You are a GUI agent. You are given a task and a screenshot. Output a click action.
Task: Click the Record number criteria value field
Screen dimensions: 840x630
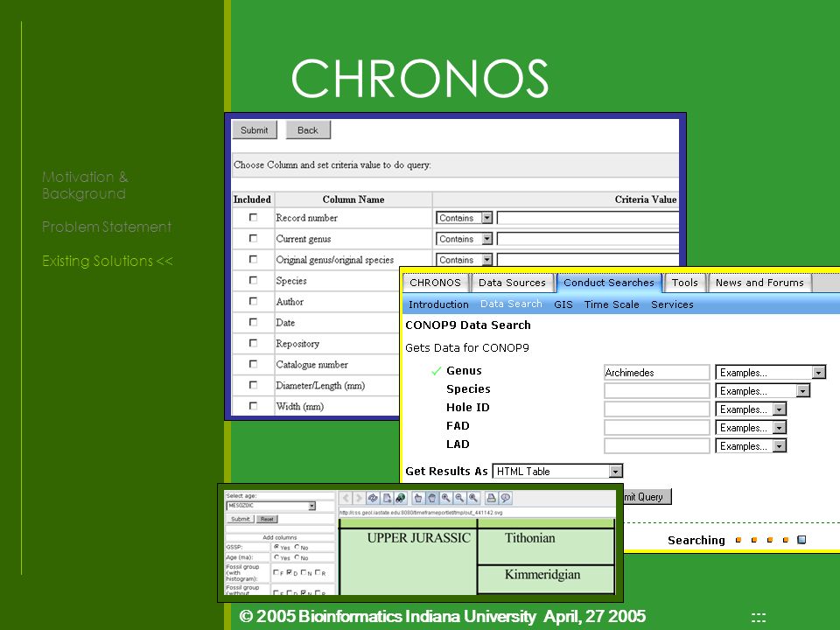(x=588, y=218)
